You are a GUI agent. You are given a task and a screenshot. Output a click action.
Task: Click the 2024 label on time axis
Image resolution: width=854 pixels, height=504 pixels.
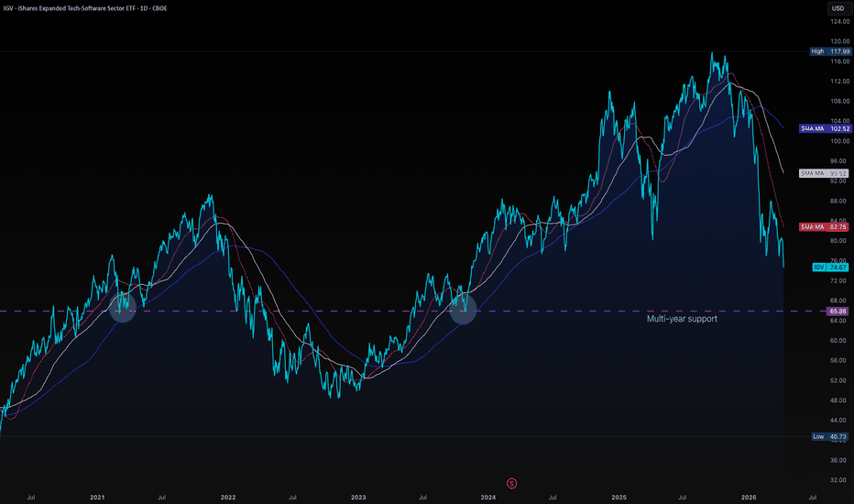click(x=488, y=497)
